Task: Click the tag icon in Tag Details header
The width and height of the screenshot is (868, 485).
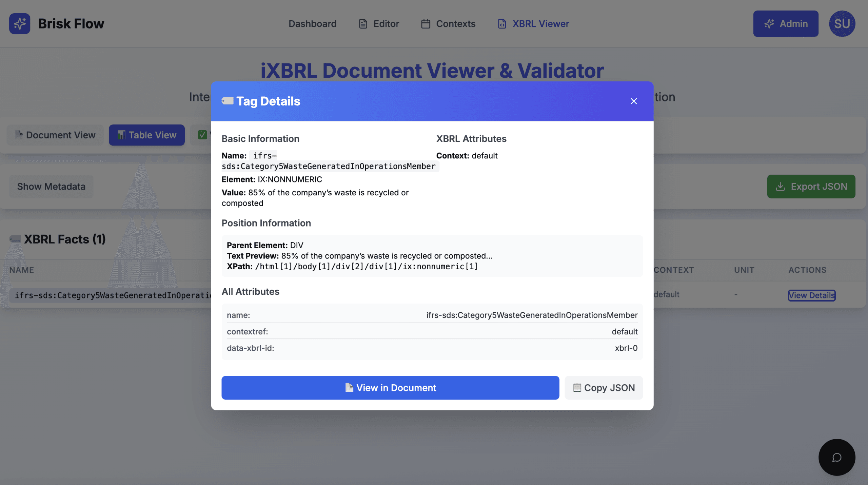Action: [x=228, y=100]
